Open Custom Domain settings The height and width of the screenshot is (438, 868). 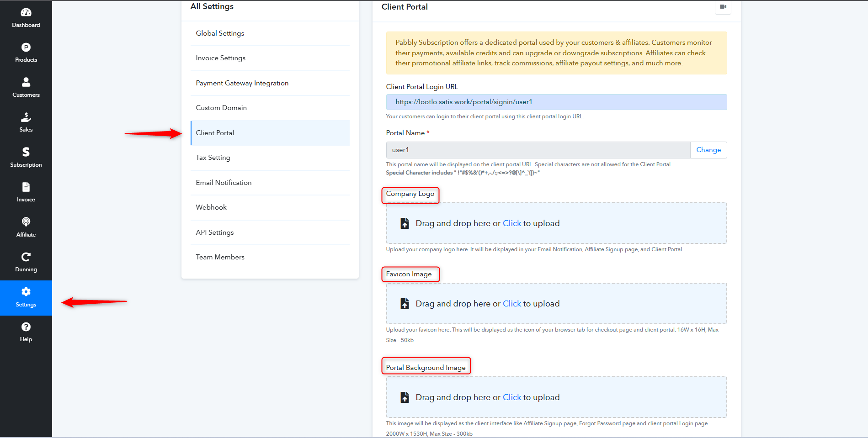pos(270,108)
